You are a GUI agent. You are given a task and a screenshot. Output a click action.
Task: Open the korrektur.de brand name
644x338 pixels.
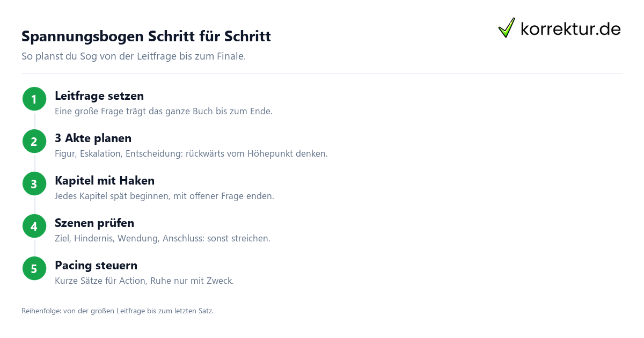point(570,28)
